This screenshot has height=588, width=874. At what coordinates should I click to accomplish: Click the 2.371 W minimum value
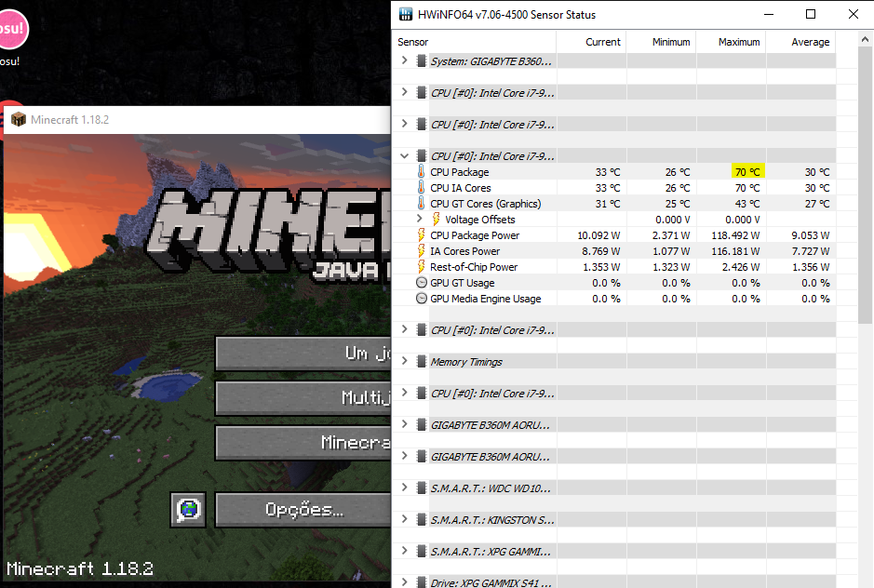[671, 235]
